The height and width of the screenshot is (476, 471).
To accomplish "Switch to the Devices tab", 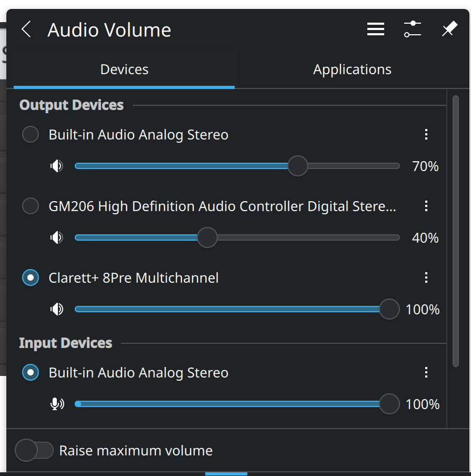I will click(124, 70).
